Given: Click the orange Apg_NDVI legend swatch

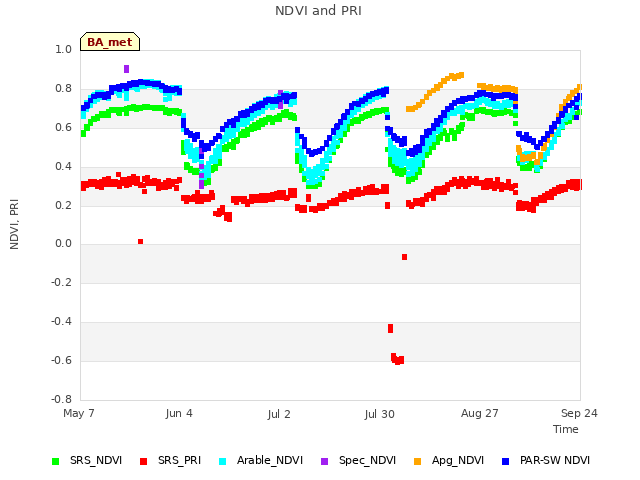Looking at the screenshot, I should 417,461.
